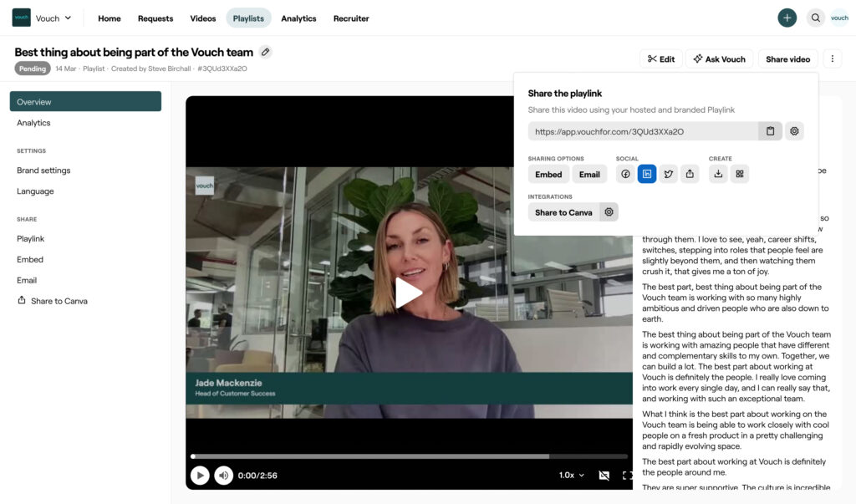The height and width of the screenshot is (504, 856).
Task: Open Canva integration gear settings
Action: (609, 211)
